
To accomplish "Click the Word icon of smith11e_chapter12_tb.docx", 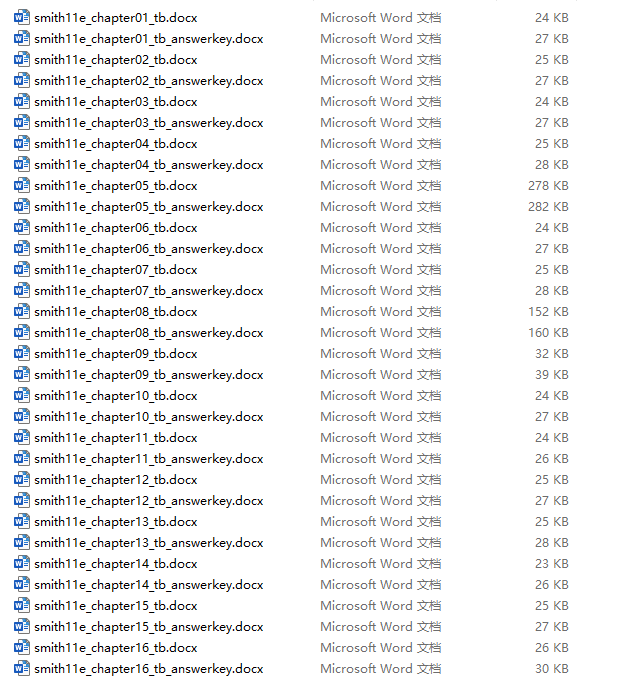I will [x=22, y=480].
